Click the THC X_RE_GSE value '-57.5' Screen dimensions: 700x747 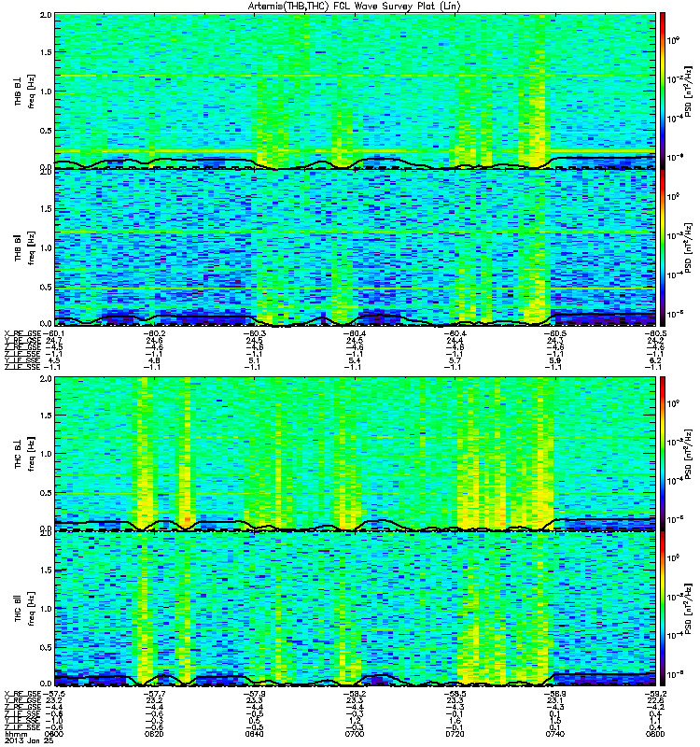[54, 694]
